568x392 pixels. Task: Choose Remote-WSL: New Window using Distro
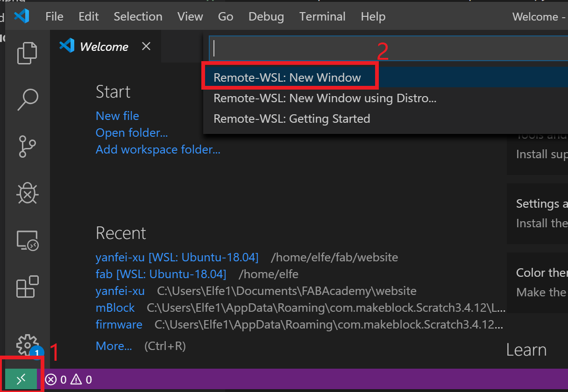(x=385, y=98)
